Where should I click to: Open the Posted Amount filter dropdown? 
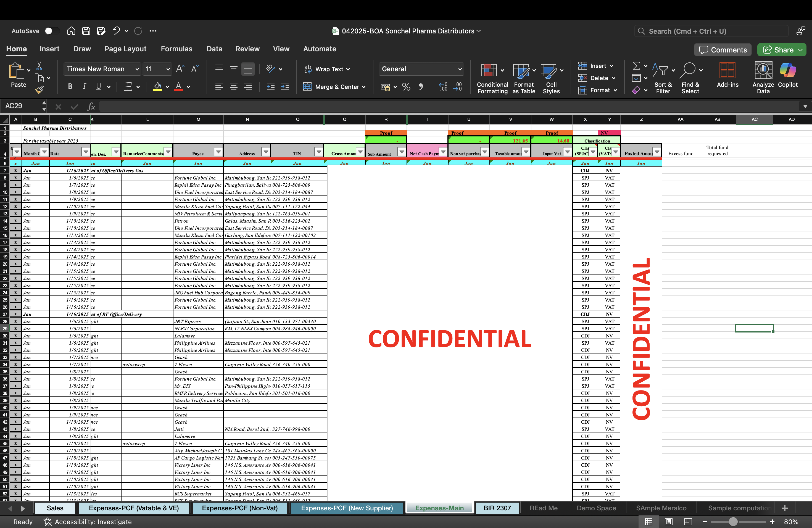(x=657, y=151)
